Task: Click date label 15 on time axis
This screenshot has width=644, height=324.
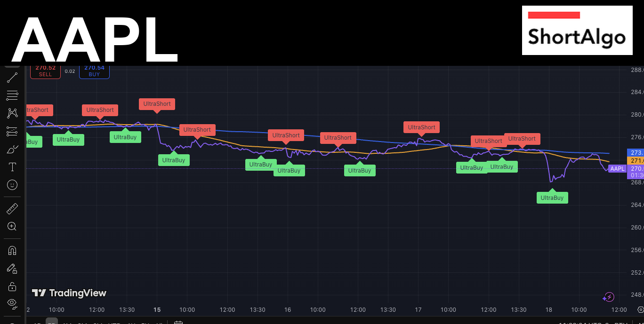Action: click(157, 310)
